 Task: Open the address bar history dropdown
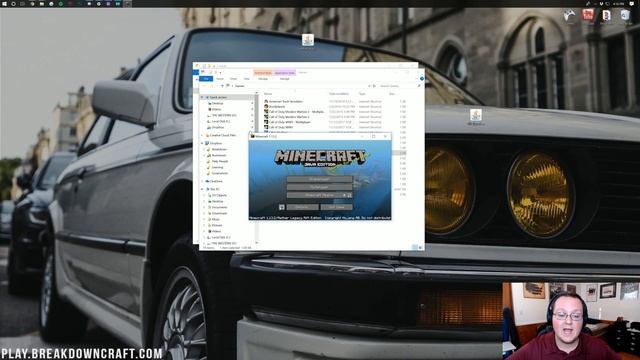coord(369,86)
